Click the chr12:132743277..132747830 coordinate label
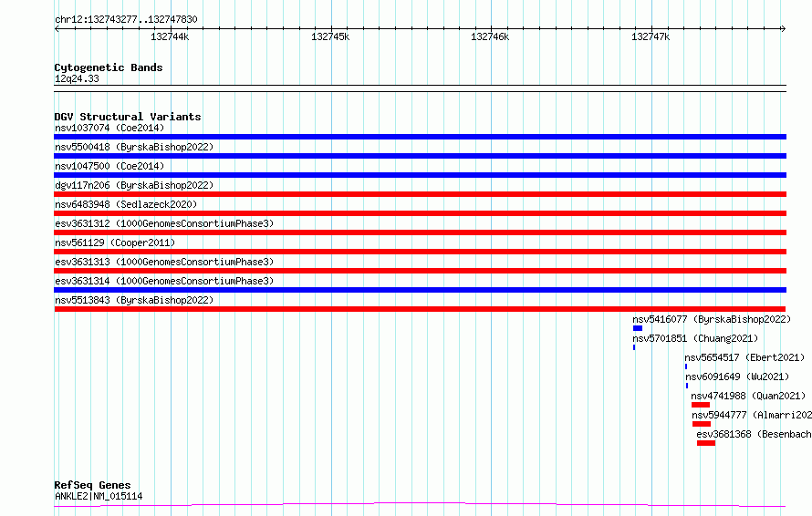812x516 pixels. (x=126, y=19)
